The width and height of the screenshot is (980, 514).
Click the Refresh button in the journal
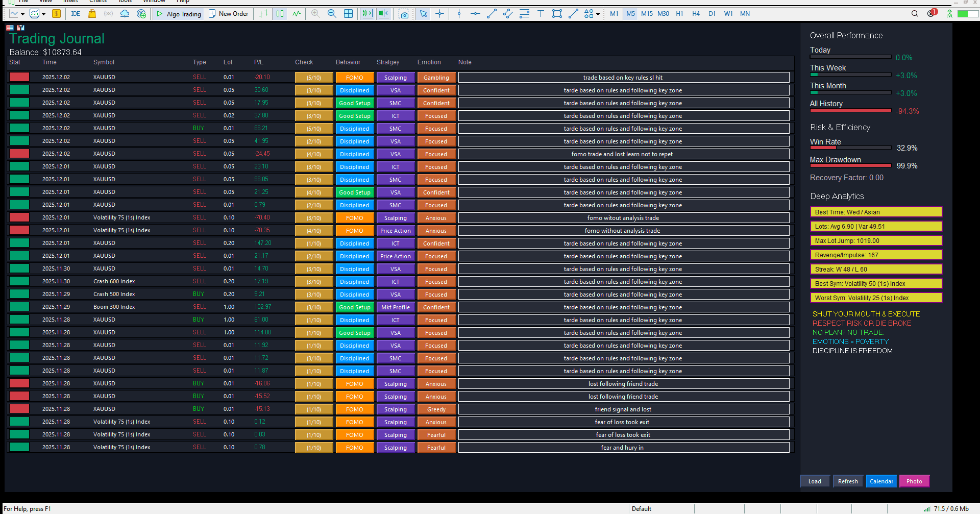click(x=847, y=481)
